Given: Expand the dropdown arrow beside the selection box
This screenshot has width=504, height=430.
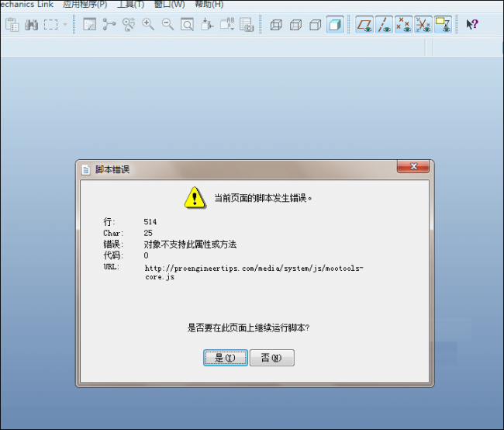Looking at the screenshot, I should click(65, 25).
